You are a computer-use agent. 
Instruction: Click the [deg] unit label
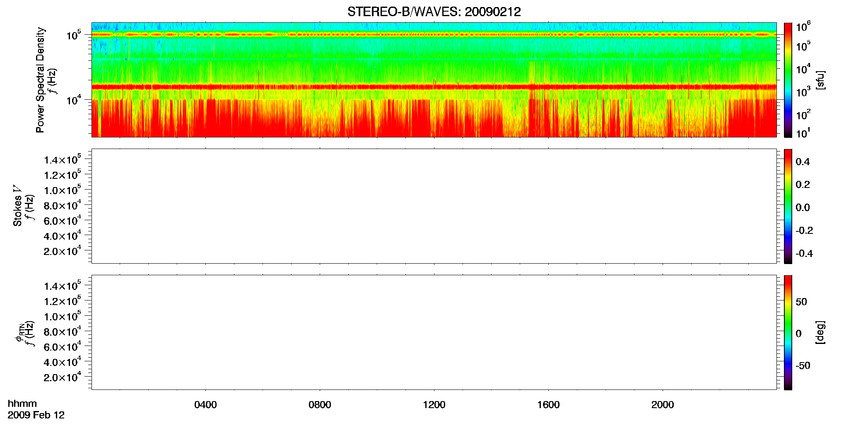tap(820, 332)
